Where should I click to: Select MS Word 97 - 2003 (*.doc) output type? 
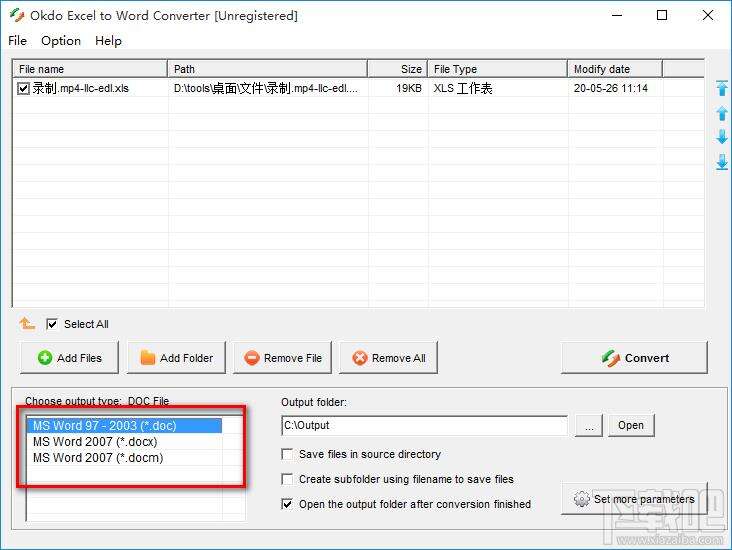[124, 426]
